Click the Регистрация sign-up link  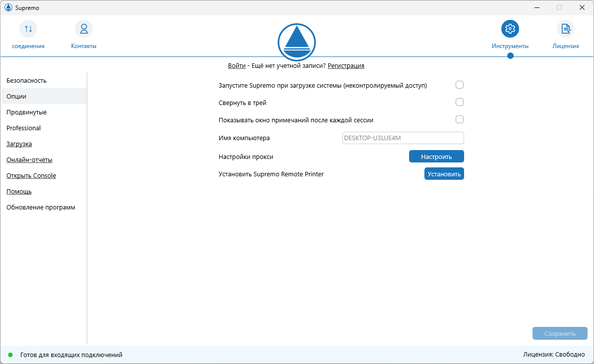[x=346, y=65]
